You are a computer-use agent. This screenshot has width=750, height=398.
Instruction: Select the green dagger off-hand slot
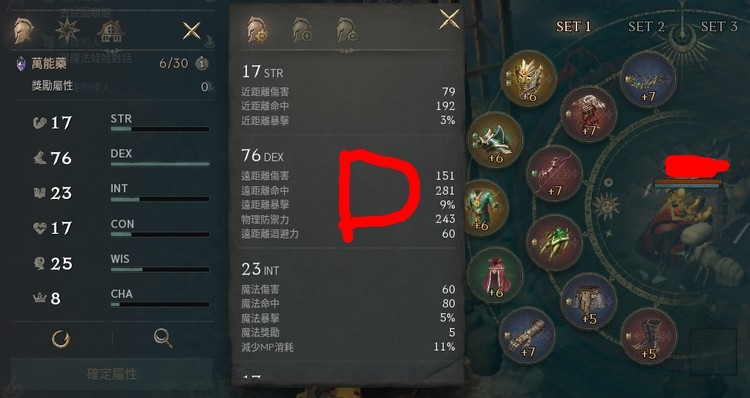tap(554, 243)
